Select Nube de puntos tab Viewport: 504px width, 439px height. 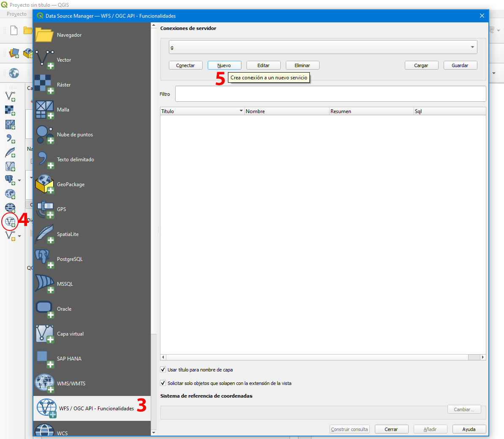[x=92, y=134]
